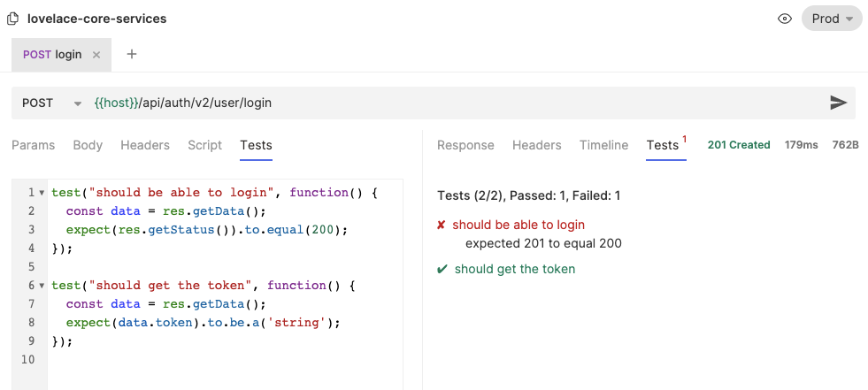View the response Headers tab
Image resolution: width=868 pixels, height=390 pixels.
pos(536,145)
